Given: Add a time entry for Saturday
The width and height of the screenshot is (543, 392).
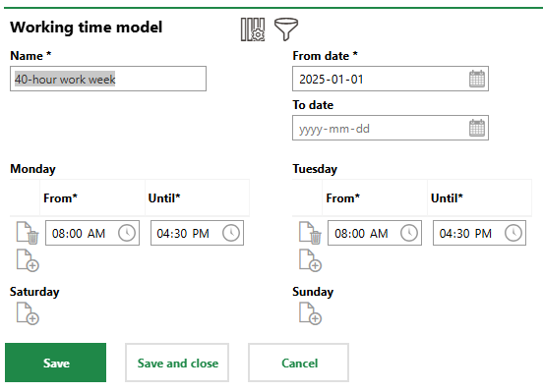Looking at the screenshot, I should click(x=28, y=313).
